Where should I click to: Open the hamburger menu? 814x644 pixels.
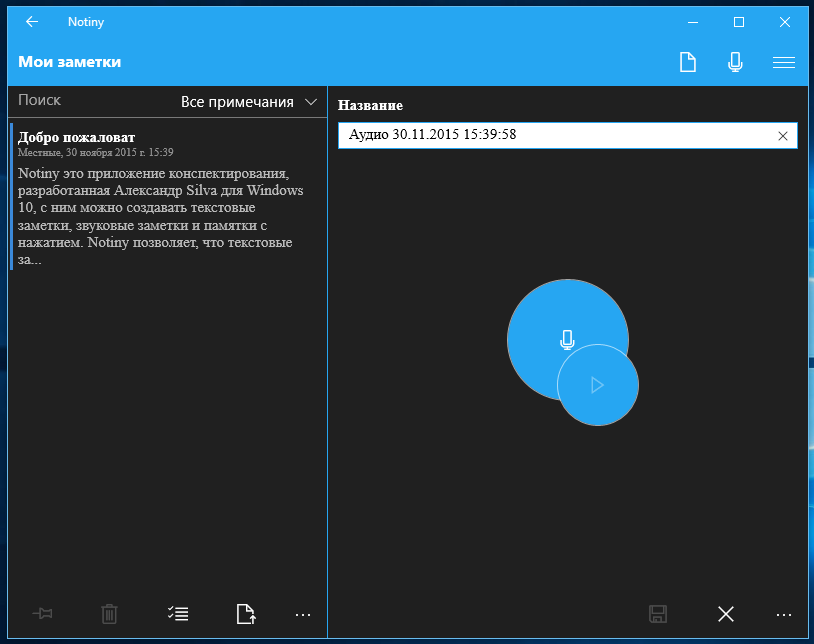coord(784,62)
